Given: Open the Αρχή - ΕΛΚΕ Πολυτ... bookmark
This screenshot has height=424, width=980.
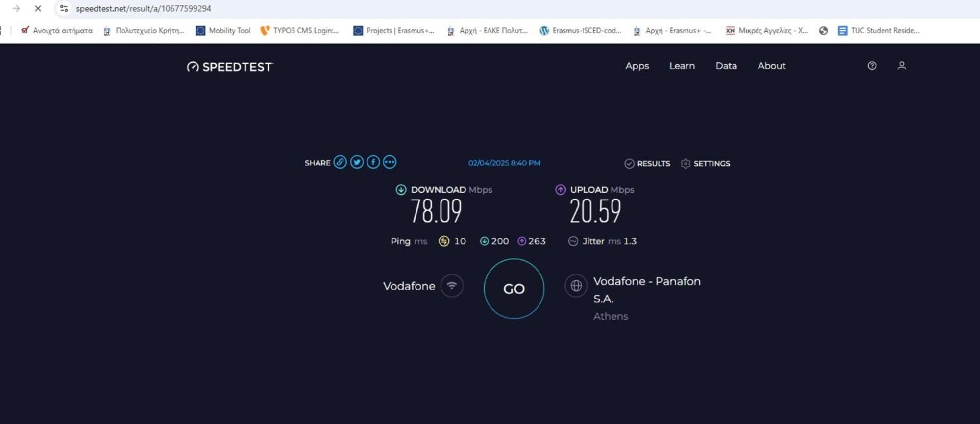Looking at the screenshot, I should coord(487,30).
